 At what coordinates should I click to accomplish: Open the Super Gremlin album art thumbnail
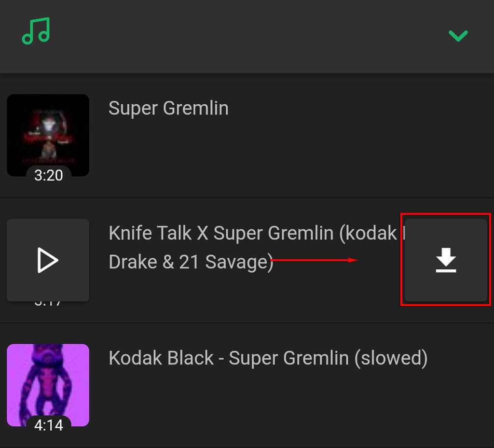click(x=48, y=130)
